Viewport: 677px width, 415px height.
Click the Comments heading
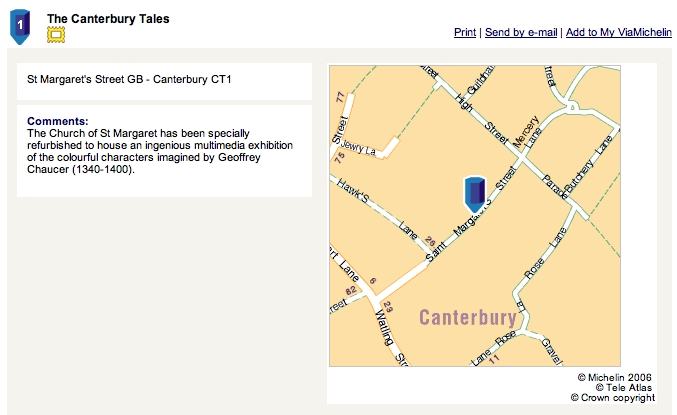coord(57,121)
